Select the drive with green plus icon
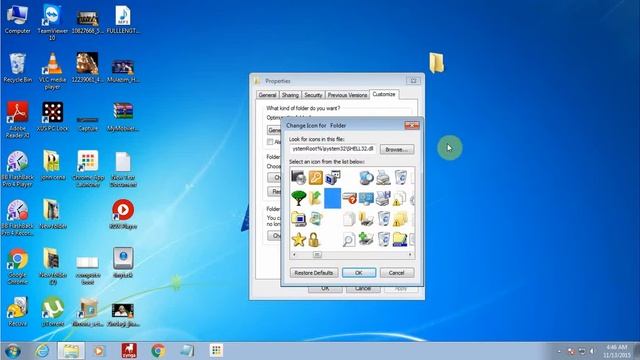Screen dimensions: 640x360 point(366,239)
